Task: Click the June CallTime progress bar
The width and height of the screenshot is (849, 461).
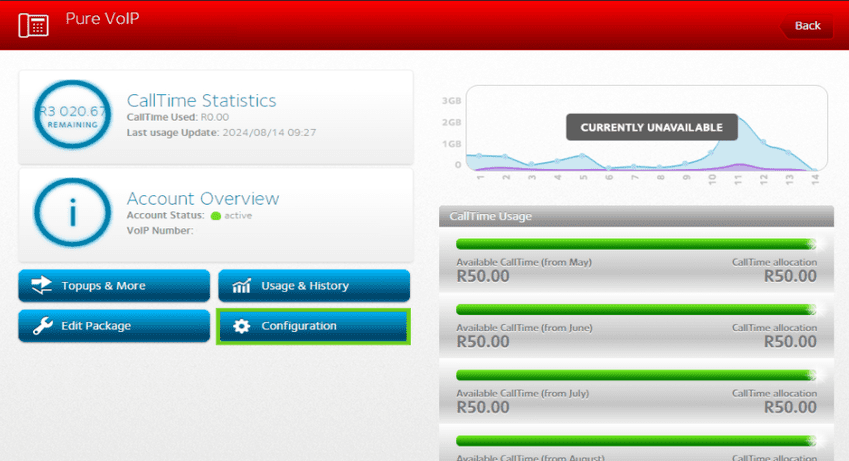Action: point(636,310)
